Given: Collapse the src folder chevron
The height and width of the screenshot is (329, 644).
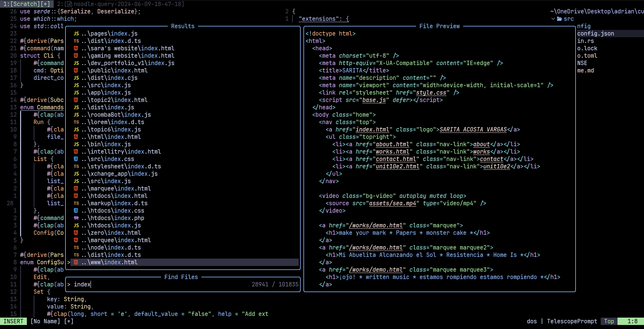Looking at the screenshot, I should 553,19.
